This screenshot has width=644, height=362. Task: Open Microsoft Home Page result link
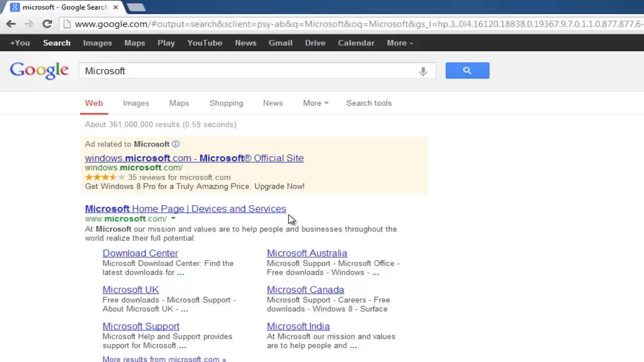pyautogui.click(x=186, y=209)
